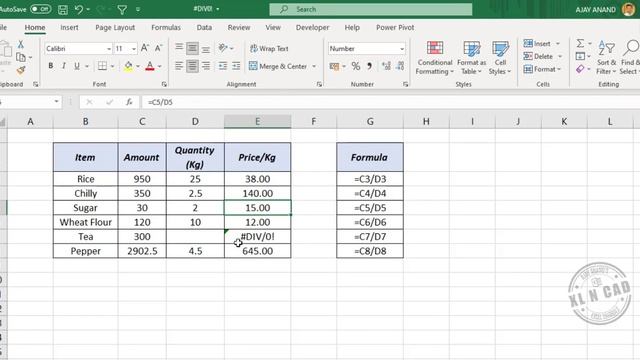
Task: Select the #DIV/0! error cell
Action: pyautogui.click(x=258, y=237)
